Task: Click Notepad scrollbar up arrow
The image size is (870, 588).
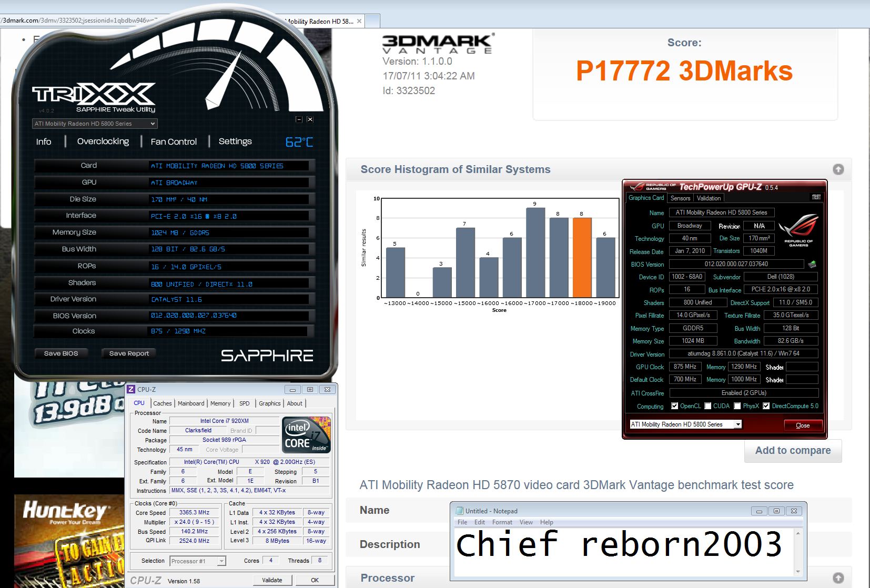Action: 798,533
